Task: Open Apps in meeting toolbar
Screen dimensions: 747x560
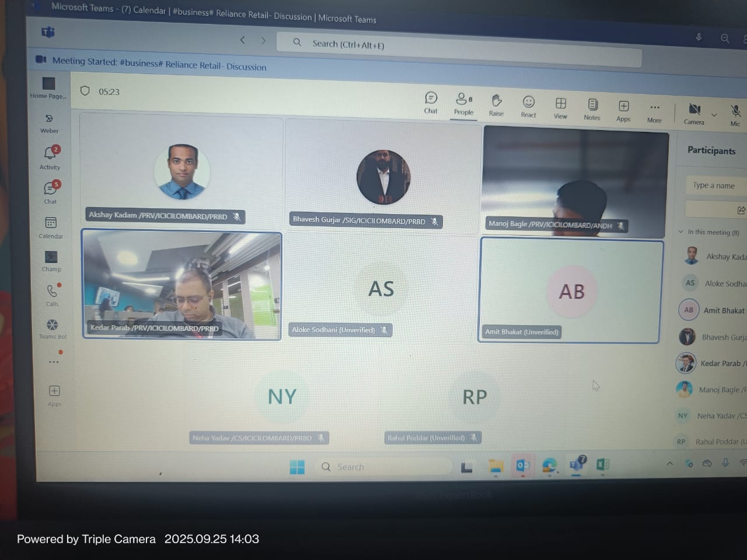Action: (623, 110)
